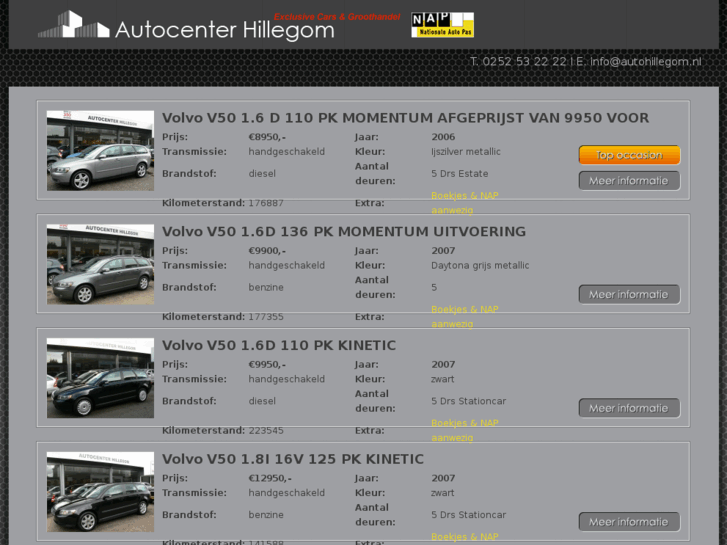Open Meer informatie for V50 1.6D Kinetic
This screenshot has height=545, width=727.
pos(629,408)
